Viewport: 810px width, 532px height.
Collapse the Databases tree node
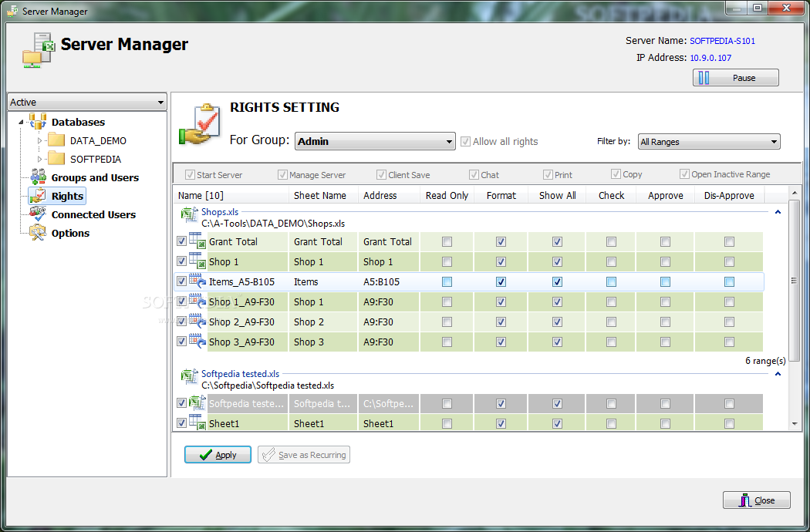21,123
